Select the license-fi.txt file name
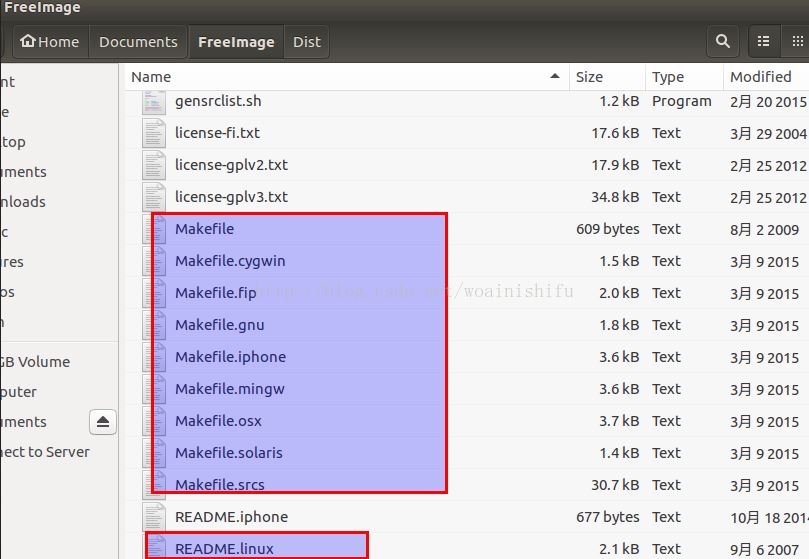Viewport: 809px width, 559px height. [217, 133]
